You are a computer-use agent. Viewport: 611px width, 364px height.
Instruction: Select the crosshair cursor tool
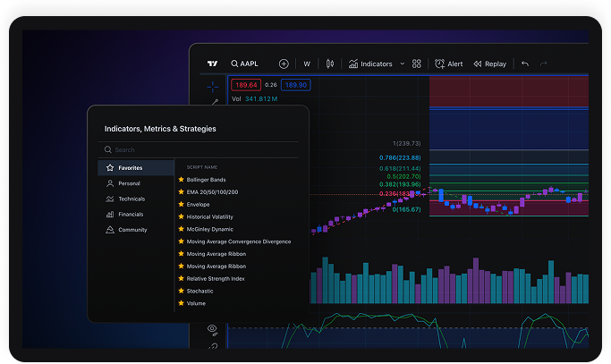[x=212, y=87]
